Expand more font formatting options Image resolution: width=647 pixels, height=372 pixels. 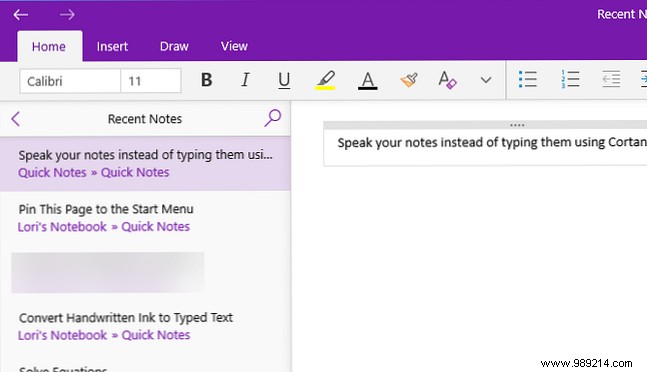point(486,80)
